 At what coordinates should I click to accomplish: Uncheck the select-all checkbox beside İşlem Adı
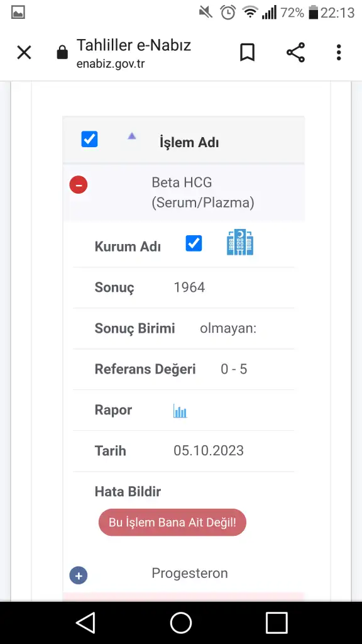(89, 139)
